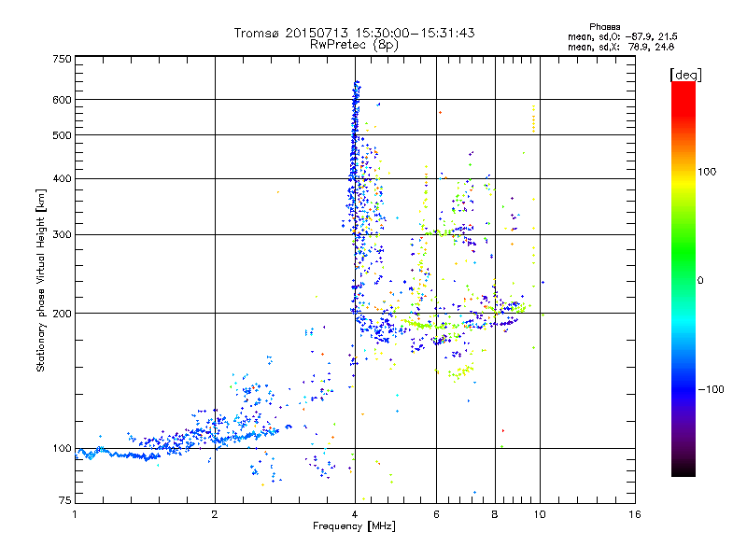Click the phase color bar
Image resolution: width=747 pixels, height=560 pixels.
click(x=684, y=279)
